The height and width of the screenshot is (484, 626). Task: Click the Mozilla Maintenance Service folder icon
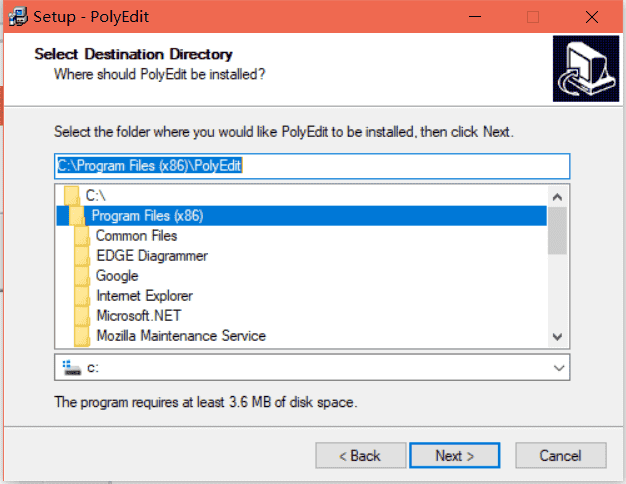pyautogui.click(x=82, y=336)
